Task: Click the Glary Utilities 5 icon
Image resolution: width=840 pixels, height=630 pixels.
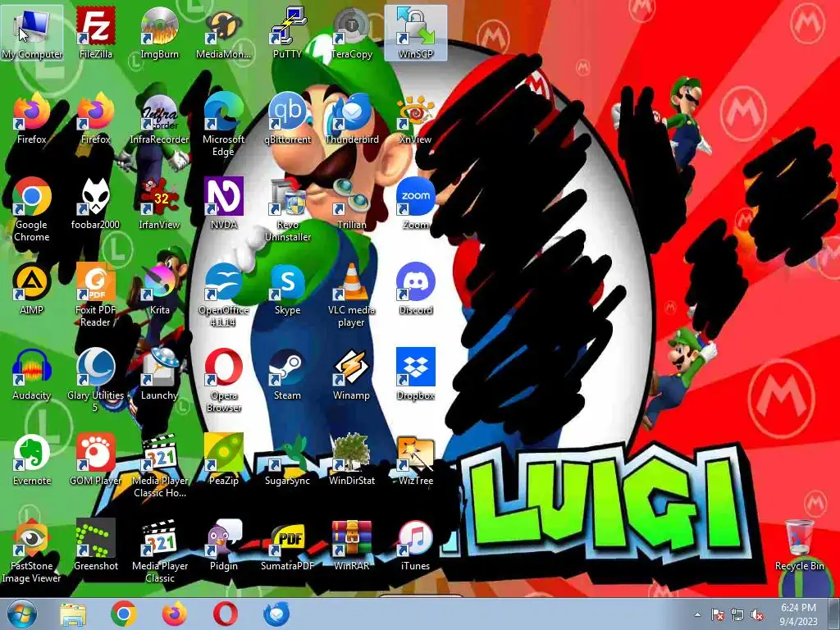Action: [x=95, y=381]
